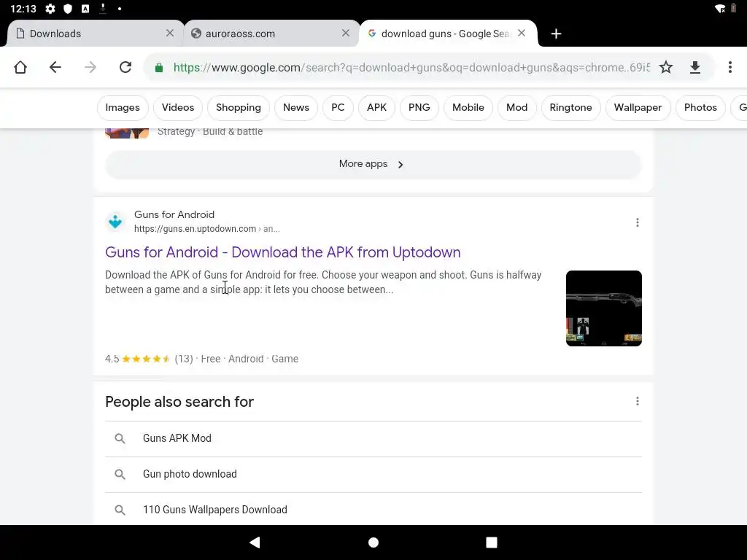Bookmark this page with star icon
Image resolution: width=747 pixels, height=560 pixels.
tap(666, 67)
